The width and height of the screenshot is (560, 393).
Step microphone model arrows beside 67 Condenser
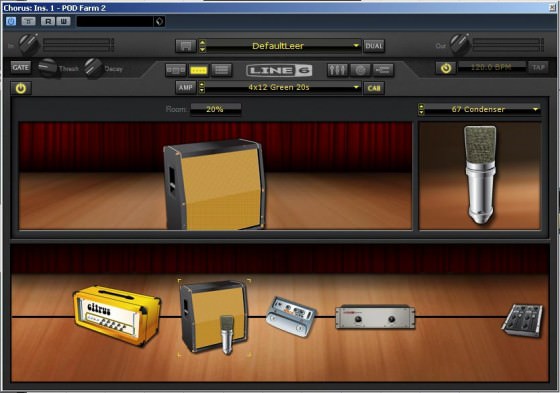[421, 109]
